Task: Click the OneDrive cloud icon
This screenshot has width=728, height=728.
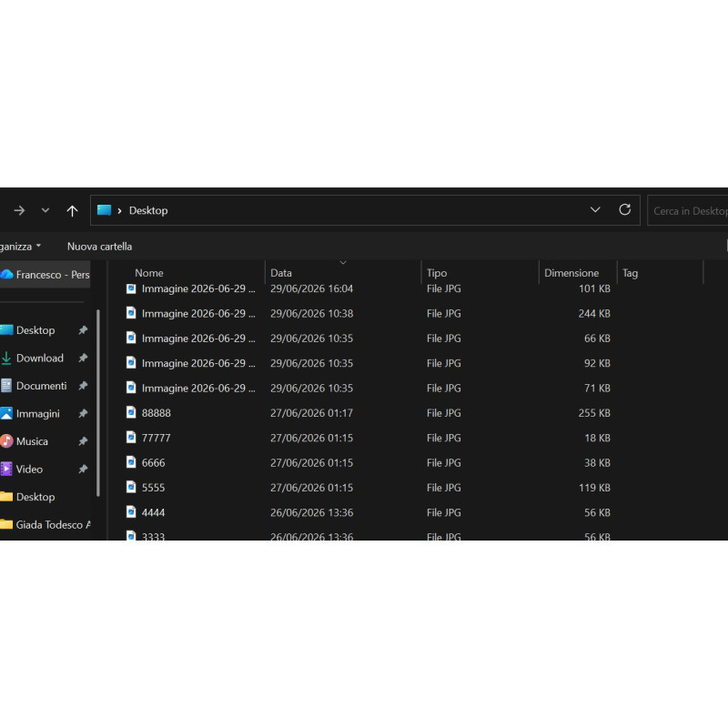Action: 7,275
